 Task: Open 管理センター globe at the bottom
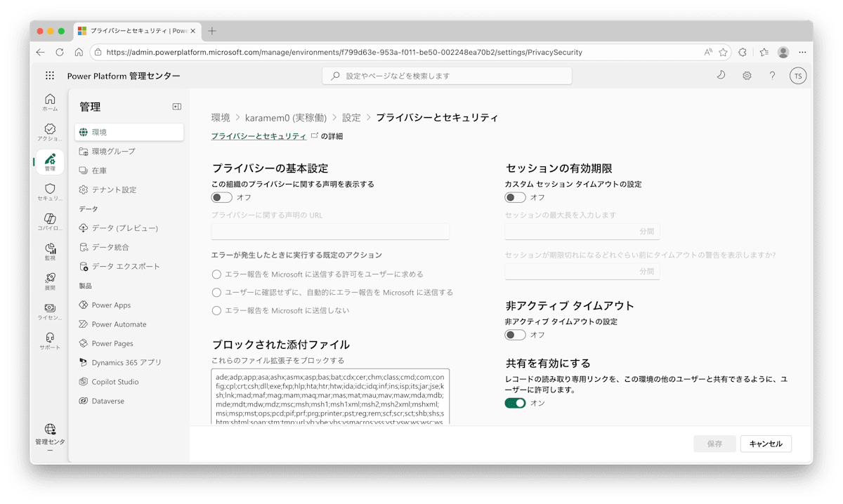pos(50,438)
